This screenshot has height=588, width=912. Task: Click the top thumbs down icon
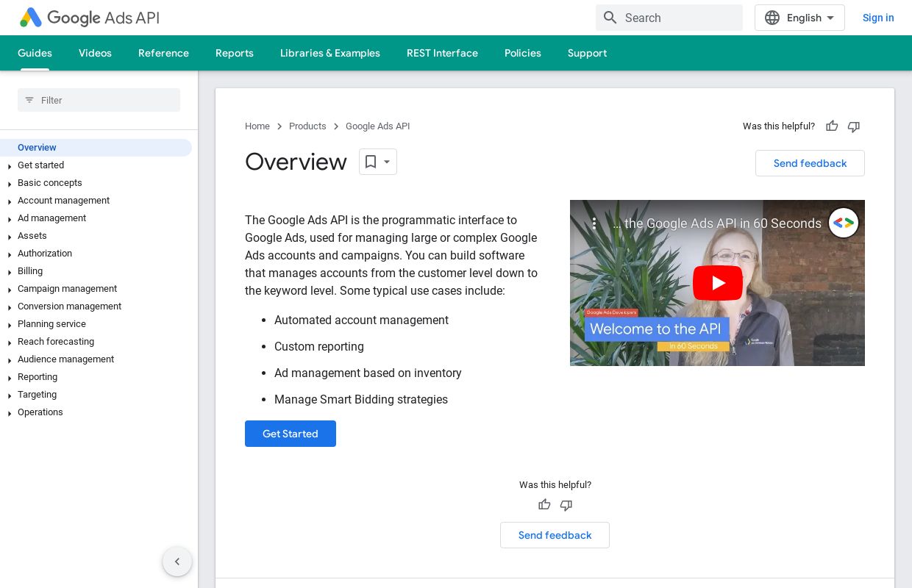(x=854, y=126)
